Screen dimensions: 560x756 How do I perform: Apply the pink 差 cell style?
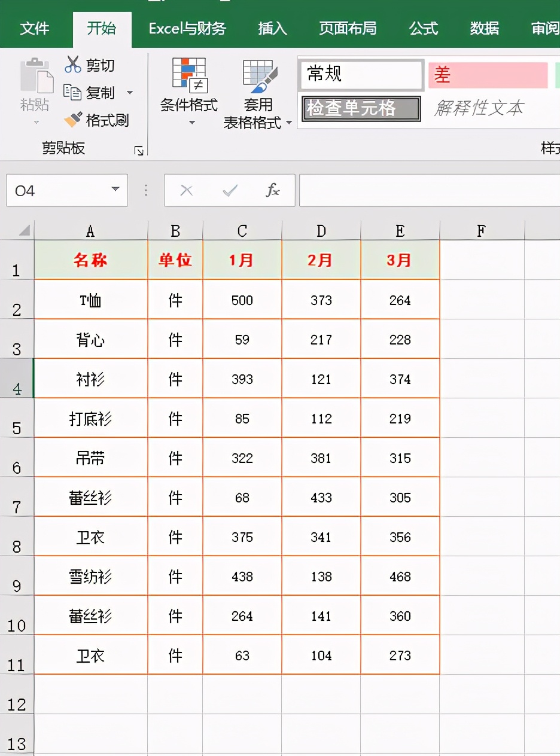point(488,75)
